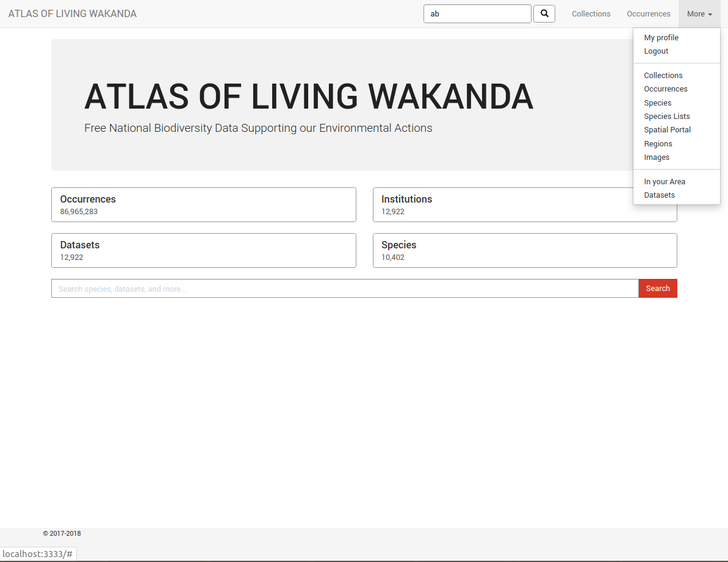
Task: Click the 'Free National Biodiversity Data' subtitle
Action: pos(258,128)
